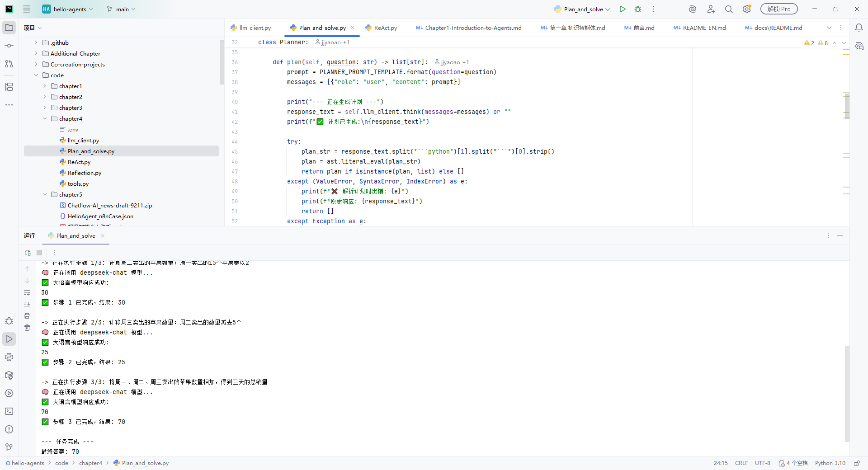Expand the Additional-Chapter folder
This screenshot has height=470, width=868.
[36, 53]
